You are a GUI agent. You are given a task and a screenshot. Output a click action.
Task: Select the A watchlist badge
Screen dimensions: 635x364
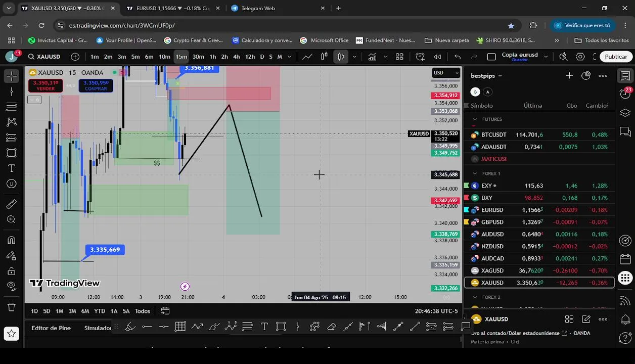[x=488, y=92]
